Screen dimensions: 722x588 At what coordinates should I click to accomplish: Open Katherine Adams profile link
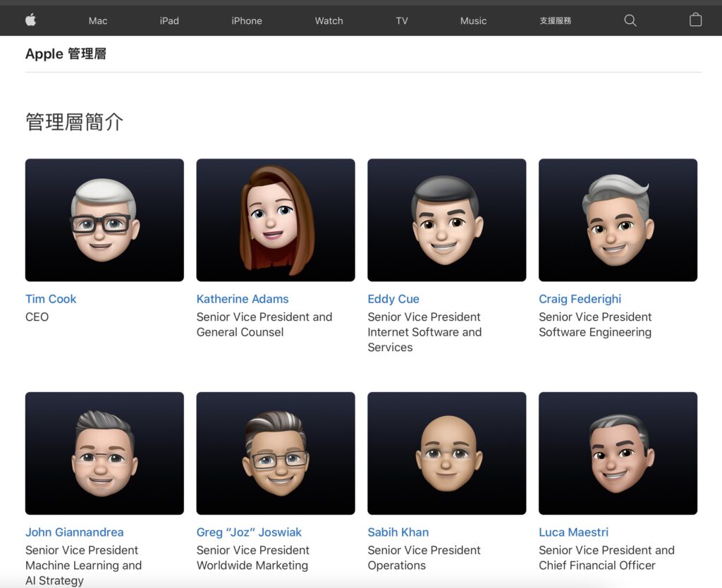243,299
